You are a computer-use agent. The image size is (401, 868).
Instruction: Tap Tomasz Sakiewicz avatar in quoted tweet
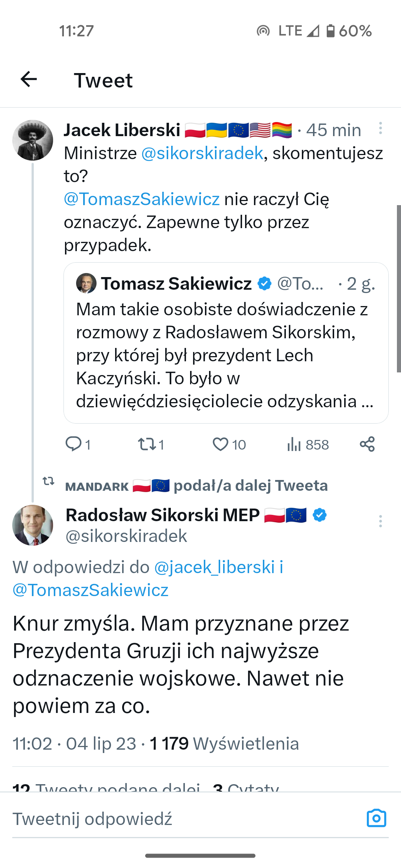86,283
